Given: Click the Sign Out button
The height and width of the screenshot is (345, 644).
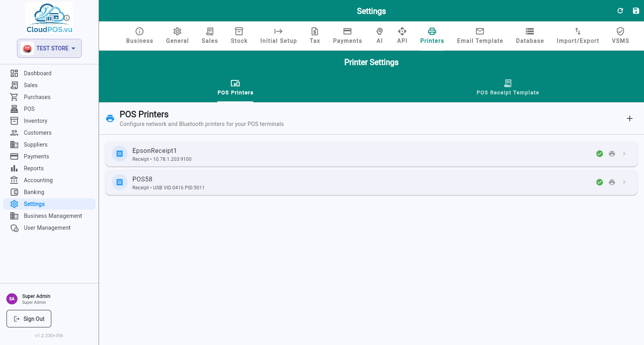Looking at the screenshot, I should point(29,319).
